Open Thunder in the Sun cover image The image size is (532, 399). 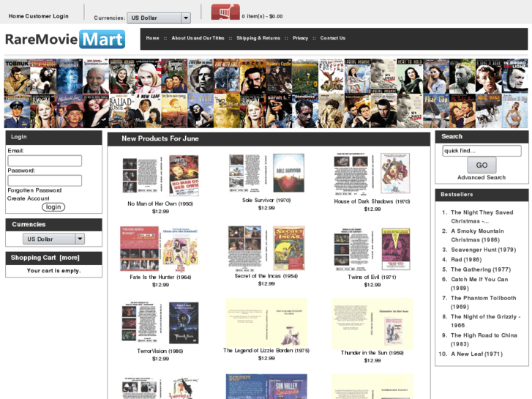(372, 324)
